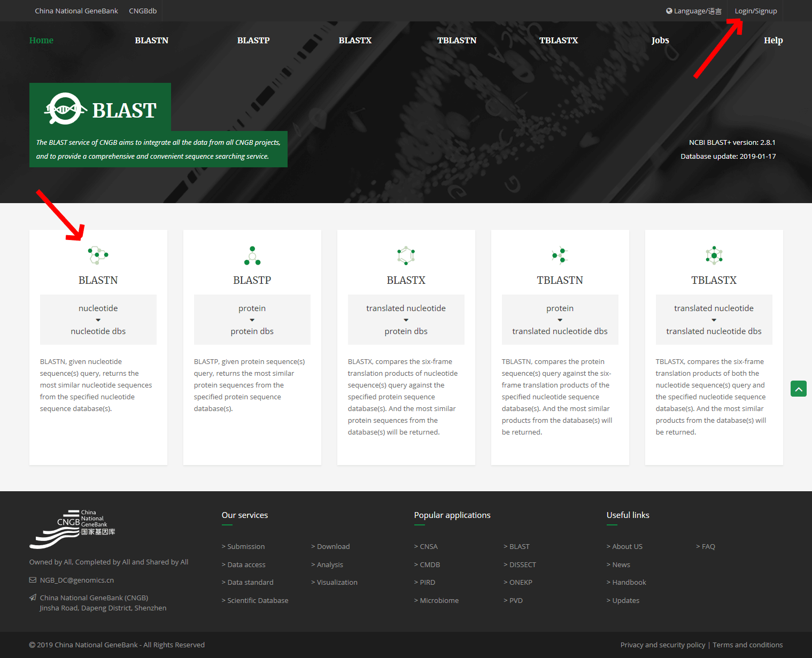Open TBLASTX in the navigation bar

click(559, 40)
